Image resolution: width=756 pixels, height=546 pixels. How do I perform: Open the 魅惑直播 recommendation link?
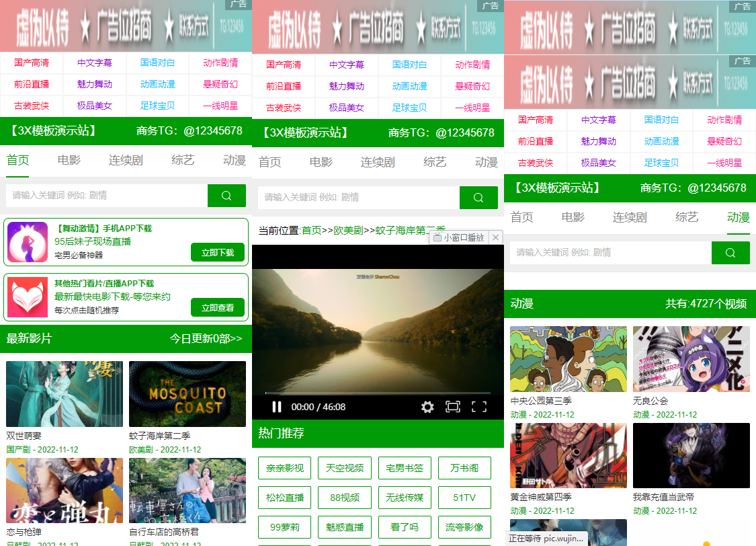click(345, 527)
